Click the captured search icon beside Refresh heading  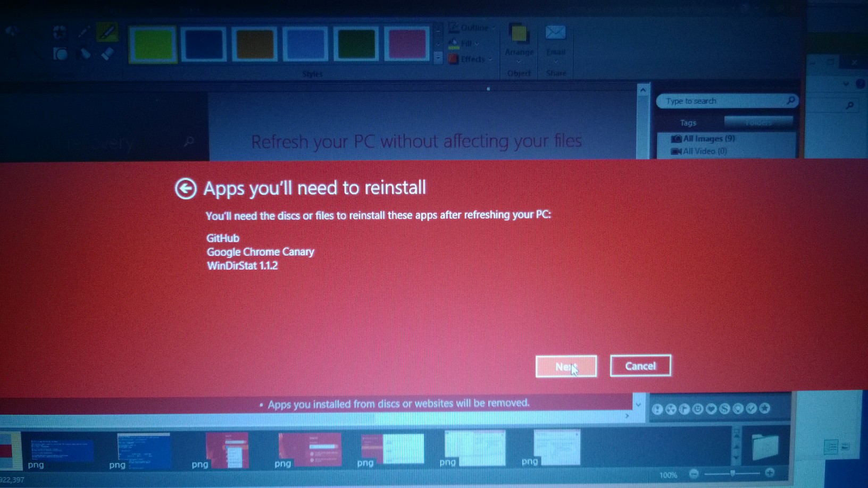[x=189, y=142]
